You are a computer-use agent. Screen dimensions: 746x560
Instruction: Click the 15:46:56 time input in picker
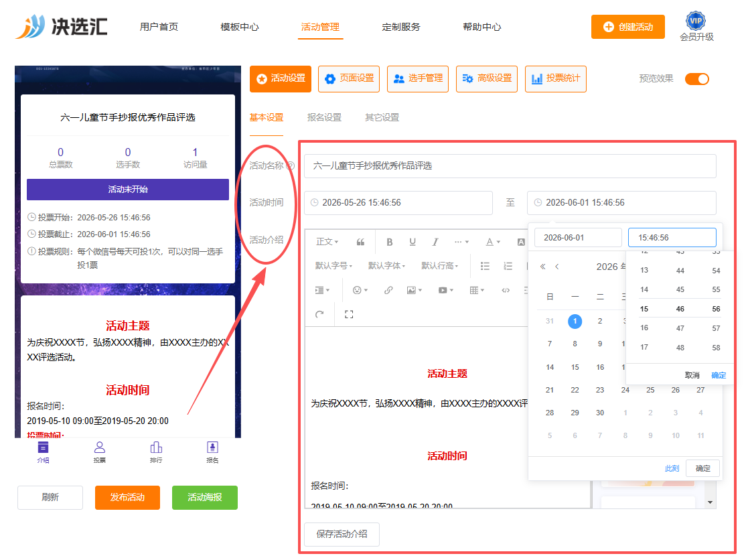(x=672, y=237)
